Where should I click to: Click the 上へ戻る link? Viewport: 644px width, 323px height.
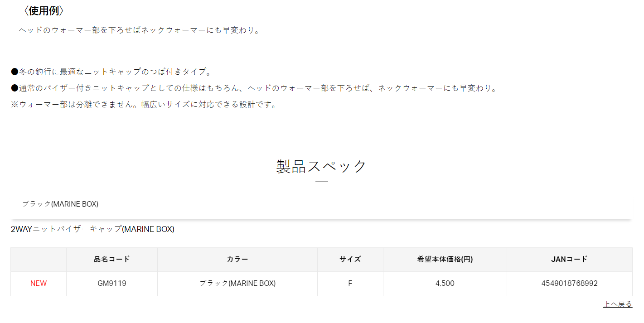(617, 304)
